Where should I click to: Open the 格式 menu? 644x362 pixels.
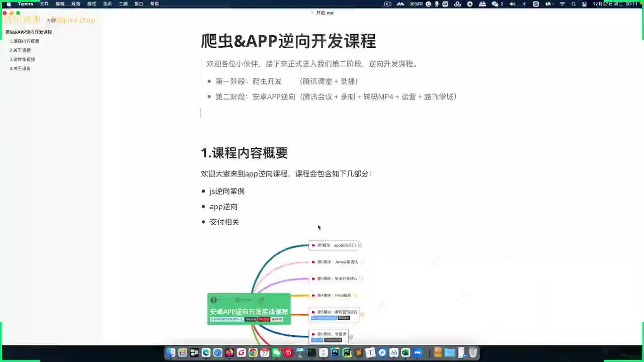coord(92,4)
